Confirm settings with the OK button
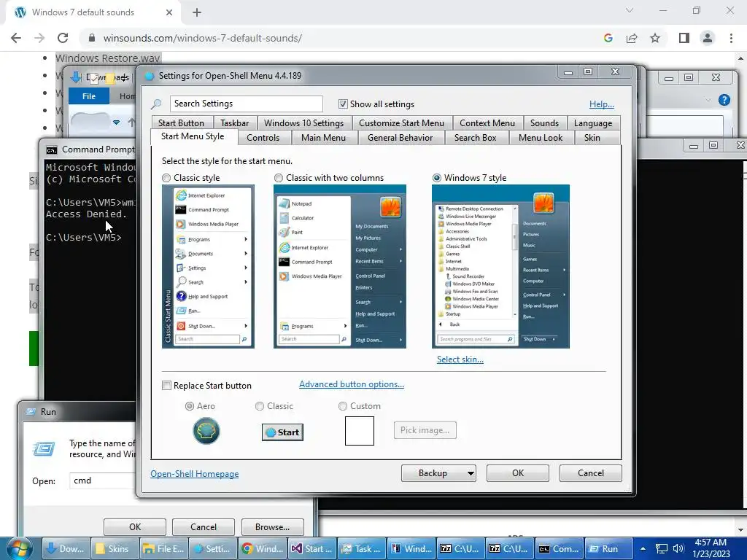 pyautogui.click(x=518, y=472)
